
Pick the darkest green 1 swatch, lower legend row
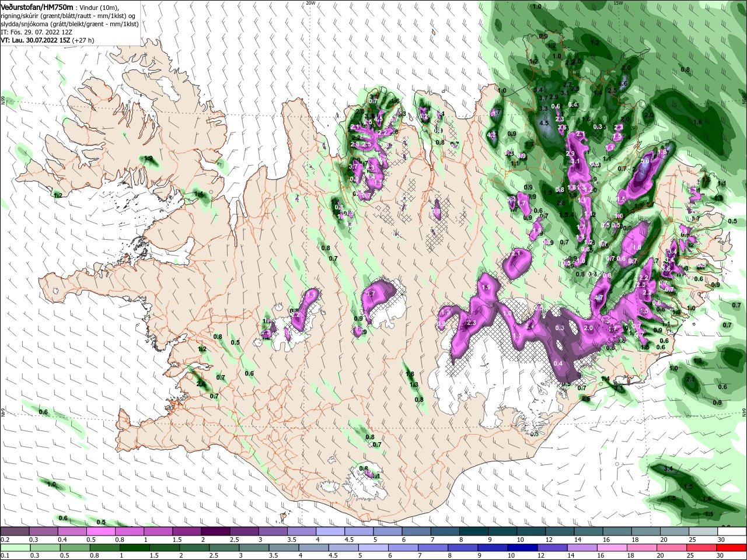coord(134,548)
